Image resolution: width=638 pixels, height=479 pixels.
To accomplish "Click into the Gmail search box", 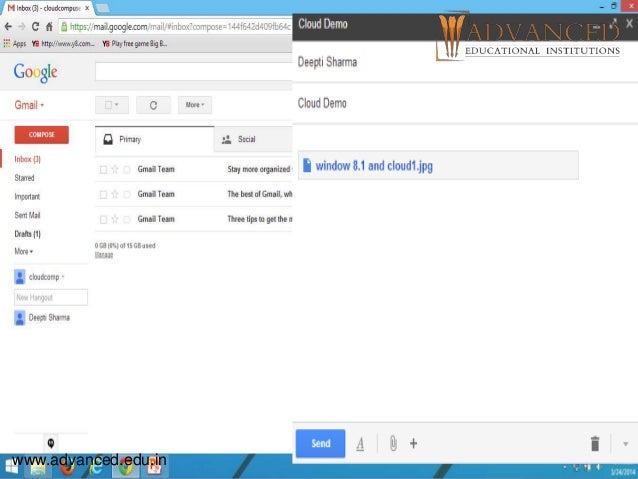I will [x=194, y=72].
